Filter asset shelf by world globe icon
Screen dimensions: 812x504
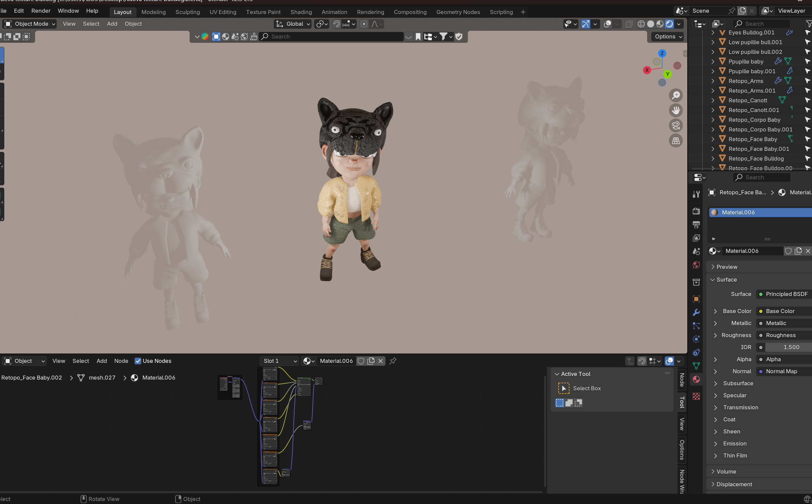click(x=244, y=36)
